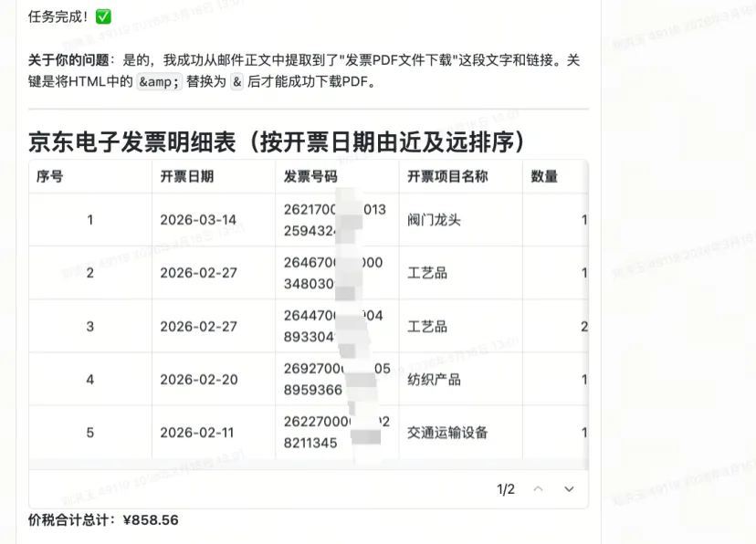Click the & inline code after 替换为

click(x=236, y=82)
